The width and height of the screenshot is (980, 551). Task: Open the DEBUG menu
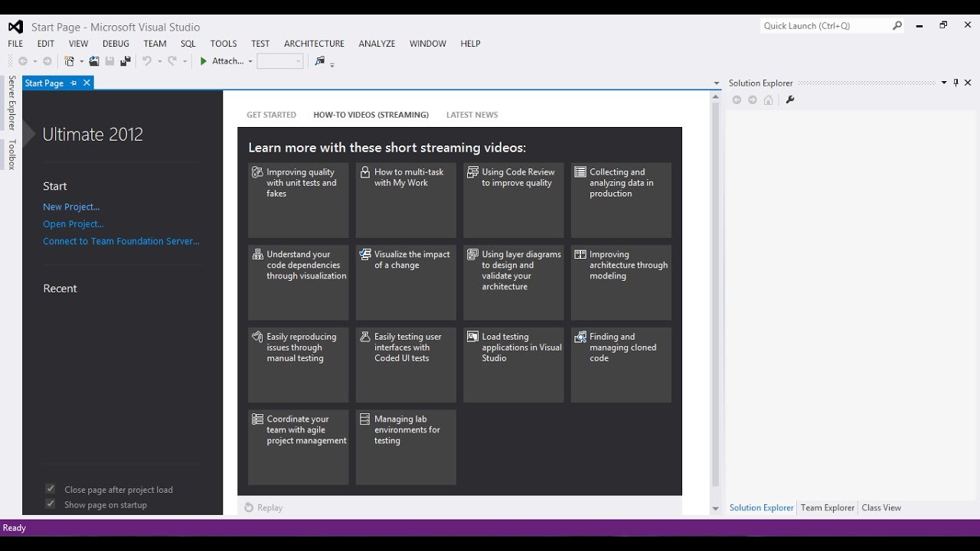tap(116, 44)
